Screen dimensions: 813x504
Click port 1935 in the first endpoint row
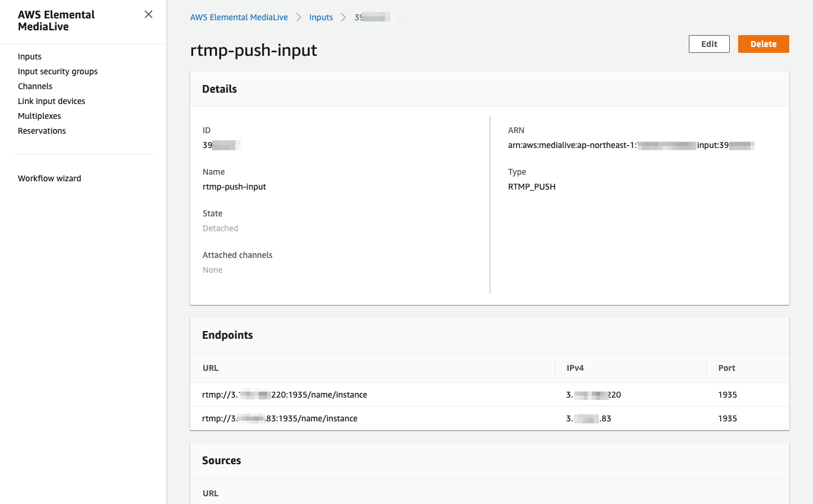[727, 395]
